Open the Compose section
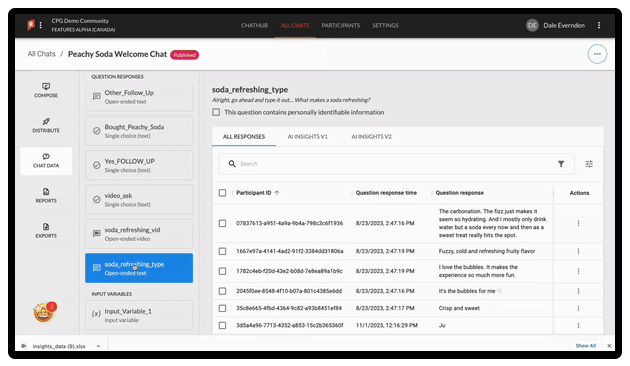Screen dimensions: 630x366 click(46, 90)
